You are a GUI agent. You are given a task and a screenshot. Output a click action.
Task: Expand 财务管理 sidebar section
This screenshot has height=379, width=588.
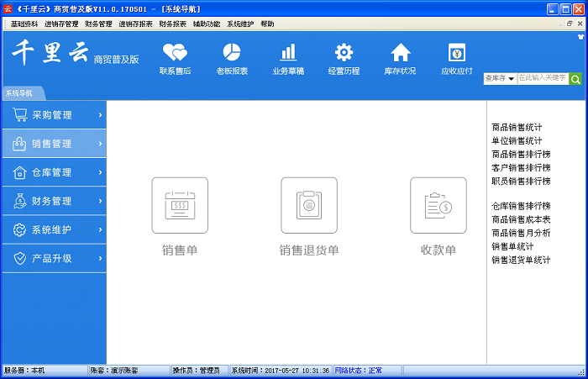pos(54,201)
